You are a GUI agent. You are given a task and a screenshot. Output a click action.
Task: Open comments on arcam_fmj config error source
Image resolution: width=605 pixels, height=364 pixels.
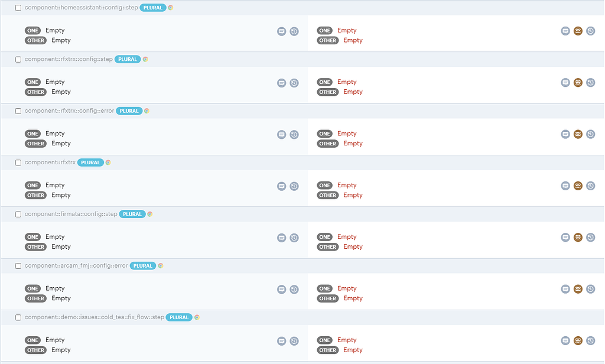[x=282, y=290]
